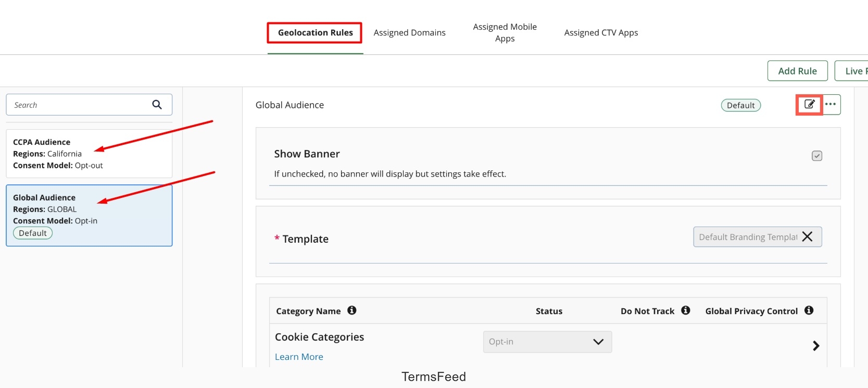The height and width of the screenshot is (388, 868).
Task: Switch to the Geolocation Rules tab
Action: coord(315,32)
